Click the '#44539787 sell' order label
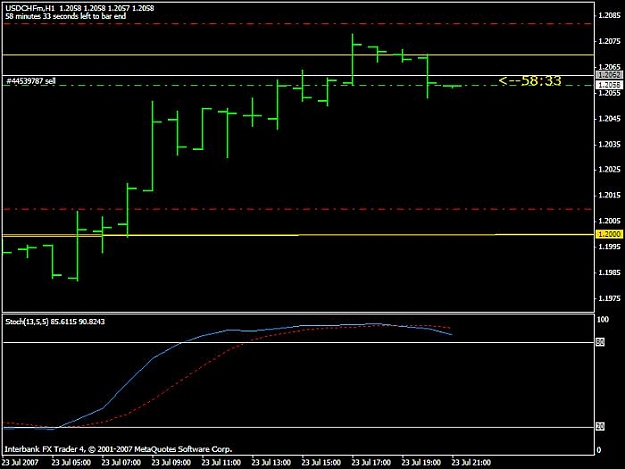 31,81
